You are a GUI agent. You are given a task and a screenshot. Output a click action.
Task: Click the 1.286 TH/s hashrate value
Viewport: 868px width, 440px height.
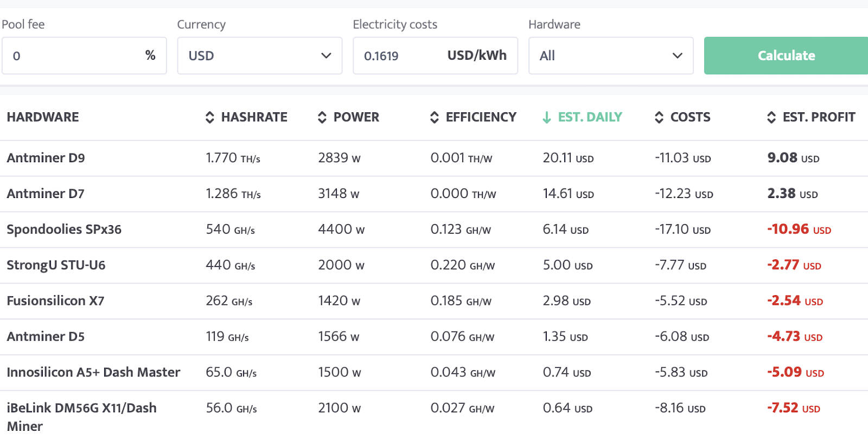point(233,194)
